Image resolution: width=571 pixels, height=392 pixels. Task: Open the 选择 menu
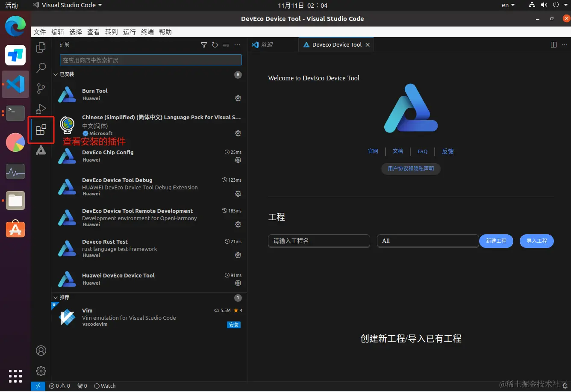coord(76,32)
